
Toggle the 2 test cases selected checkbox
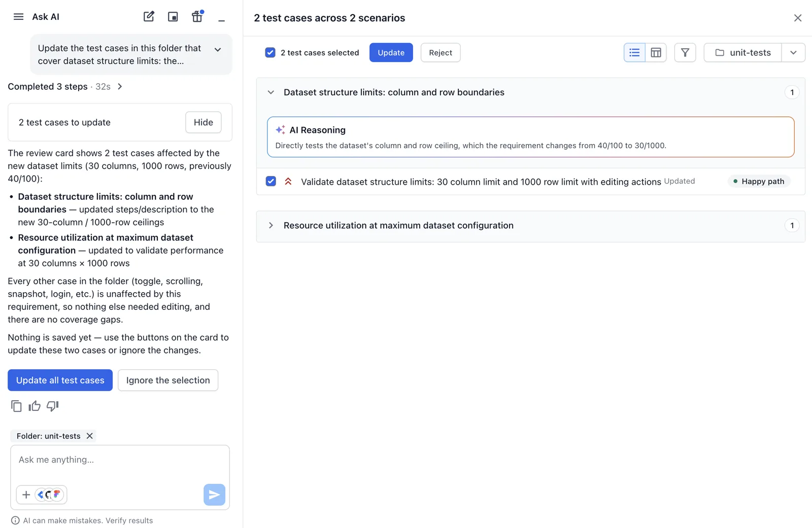pyautogui.click(x=270, y=53)
